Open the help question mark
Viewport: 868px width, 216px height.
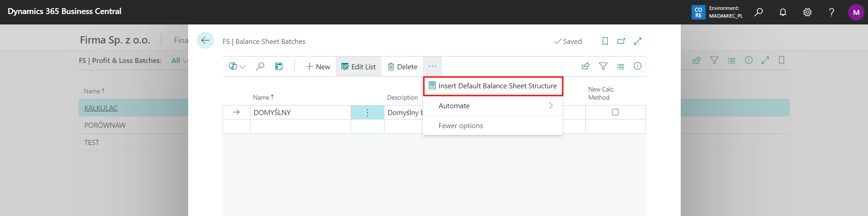click(x=831, y=12)
